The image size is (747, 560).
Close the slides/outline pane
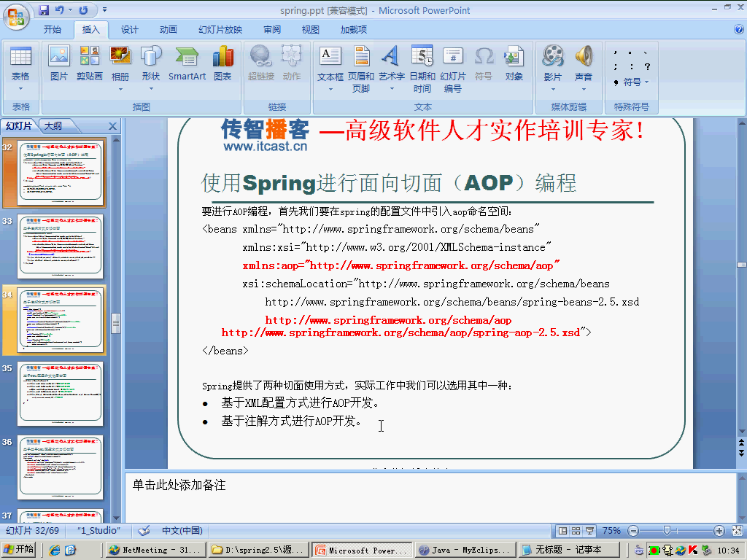[x=112, y=126]
